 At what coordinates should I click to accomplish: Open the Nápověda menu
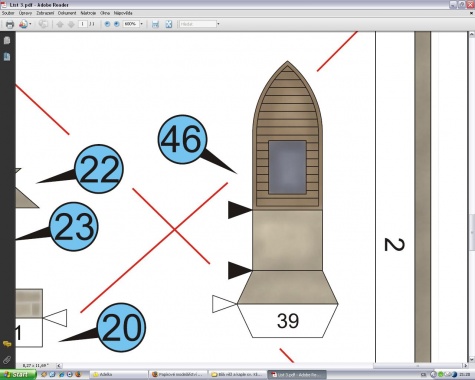click(123, 13)
